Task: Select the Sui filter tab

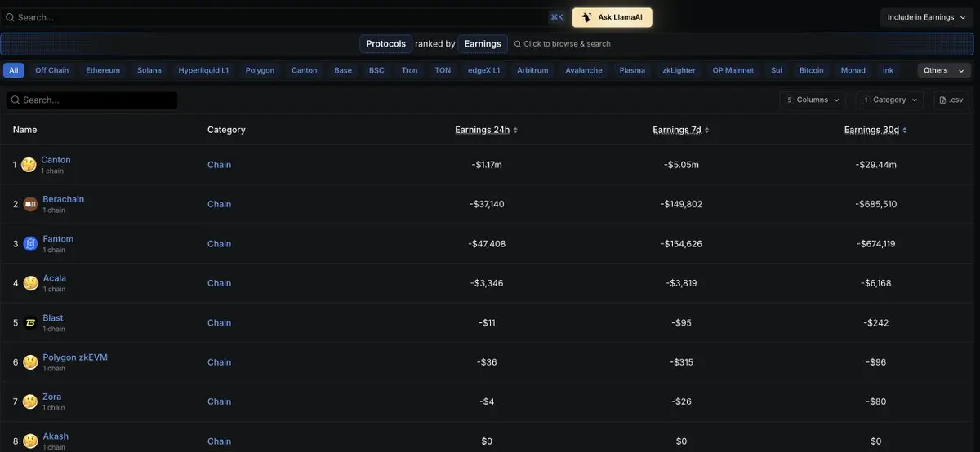Action: click(x=777, y=70)
